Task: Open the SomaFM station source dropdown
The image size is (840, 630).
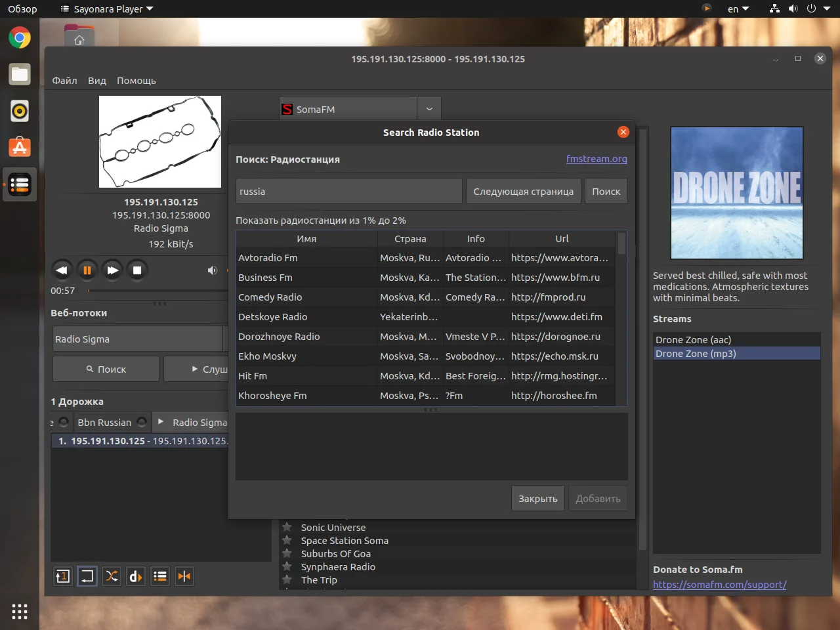Action: pos(429,109)
